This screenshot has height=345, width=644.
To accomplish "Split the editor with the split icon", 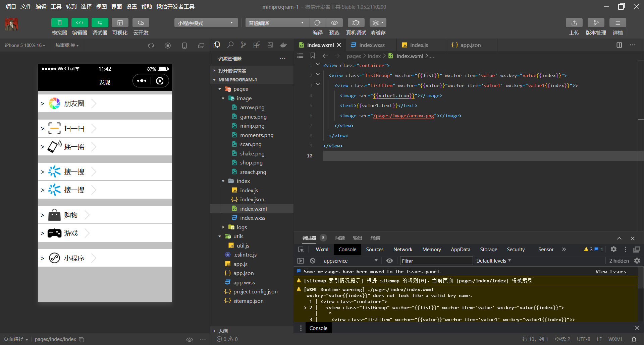I will click(x=619, y=45).
